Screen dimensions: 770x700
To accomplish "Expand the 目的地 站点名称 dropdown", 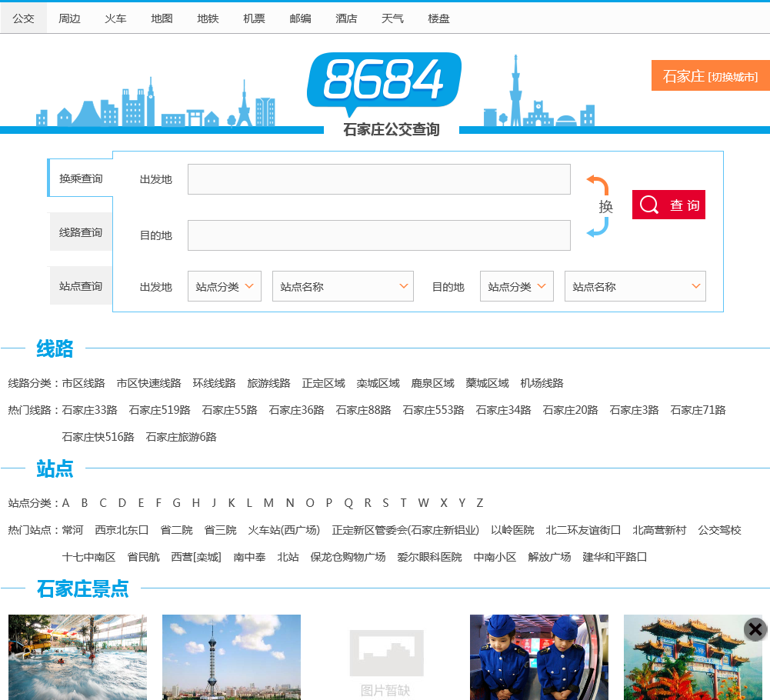I will pyautogui.click(x=635, y=286).
